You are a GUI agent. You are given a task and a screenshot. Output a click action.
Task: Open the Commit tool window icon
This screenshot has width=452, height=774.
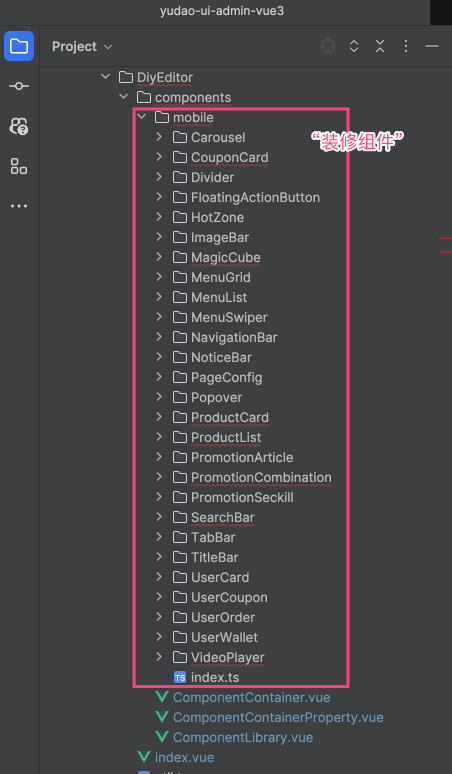tap(19, 86)
